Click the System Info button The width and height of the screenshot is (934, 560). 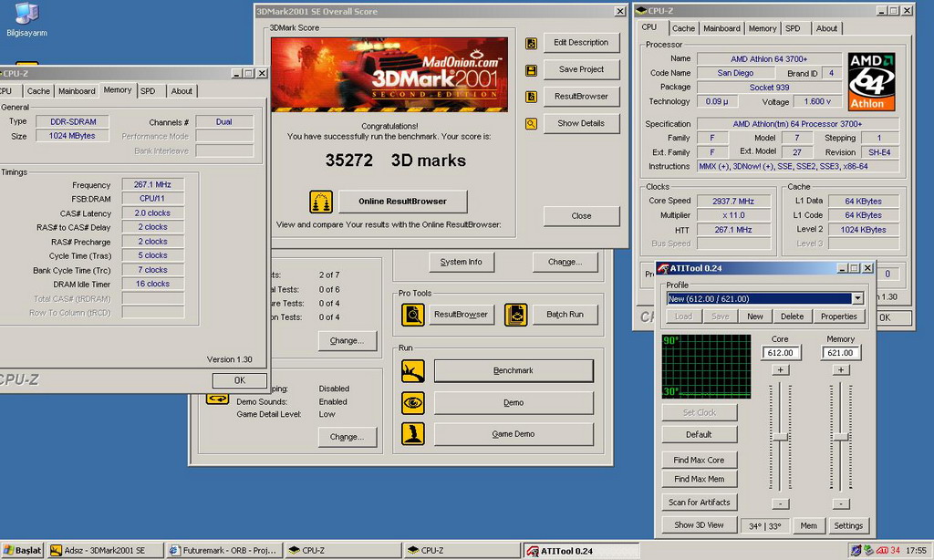pos(461,262)
